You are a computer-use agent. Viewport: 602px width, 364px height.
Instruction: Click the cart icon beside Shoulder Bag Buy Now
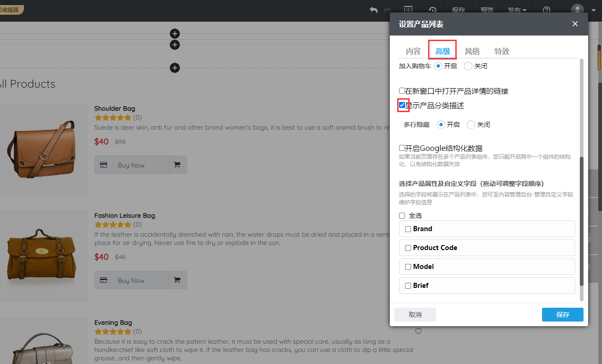178,165
